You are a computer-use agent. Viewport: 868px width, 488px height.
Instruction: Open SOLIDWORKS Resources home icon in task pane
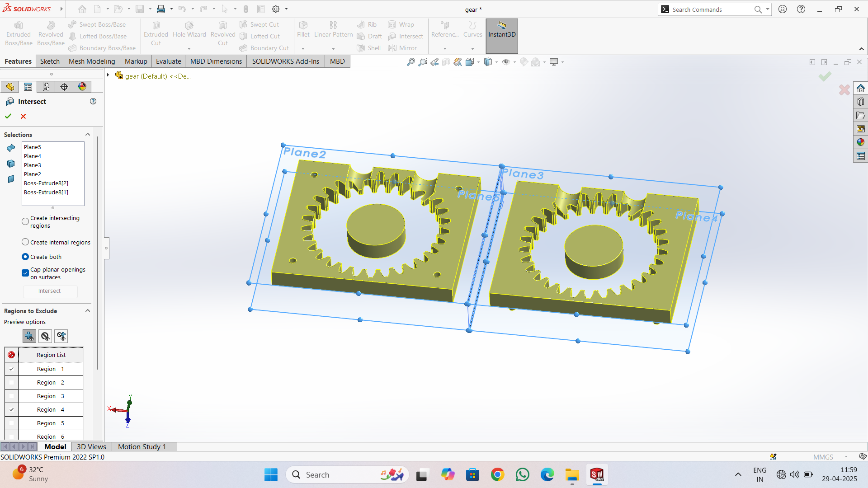pos(861,88)
